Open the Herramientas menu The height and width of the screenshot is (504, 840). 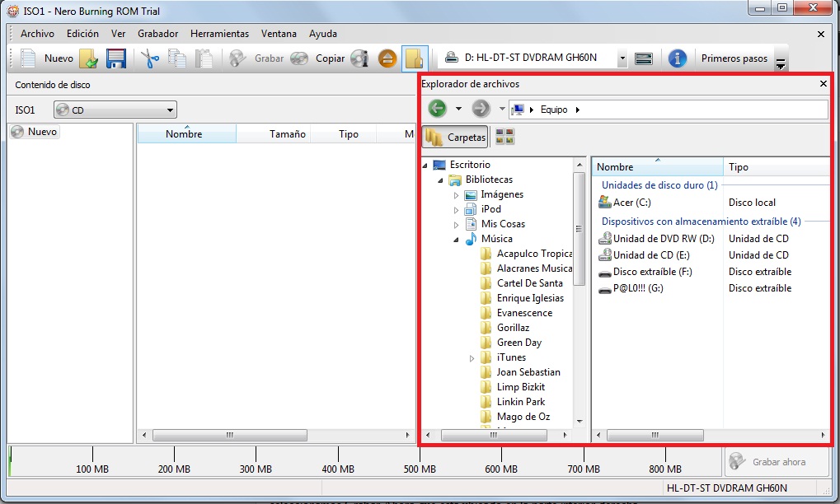219,34
